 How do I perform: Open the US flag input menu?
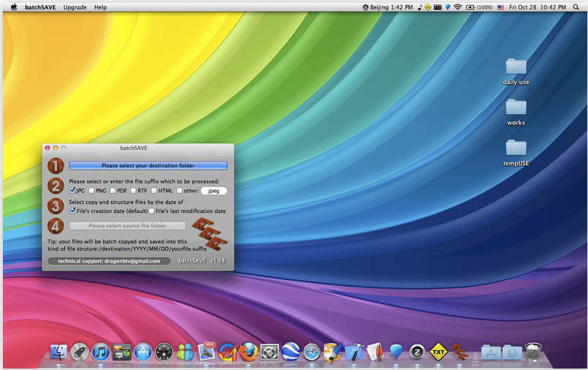(500, 7)
